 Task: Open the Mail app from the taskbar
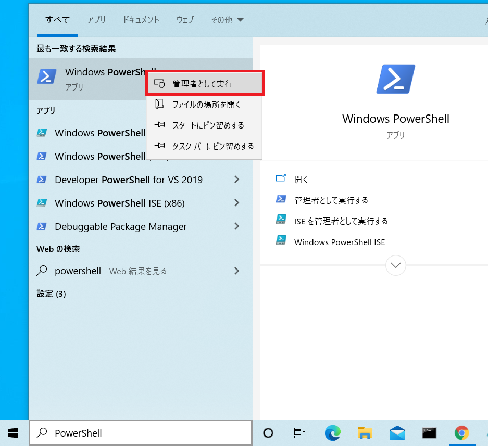click(x=397, y=432)
